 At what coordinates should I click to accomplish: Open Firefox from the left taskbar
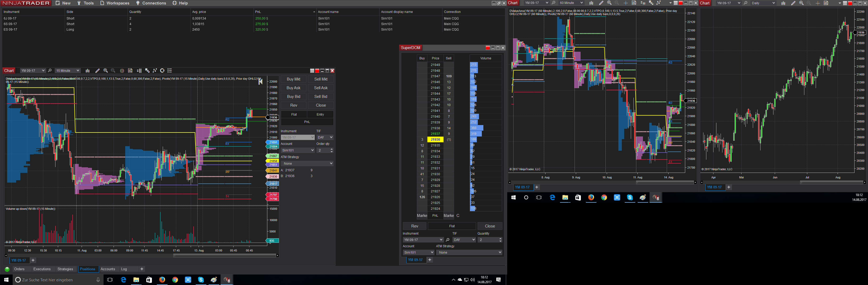[x=162, y=280]
